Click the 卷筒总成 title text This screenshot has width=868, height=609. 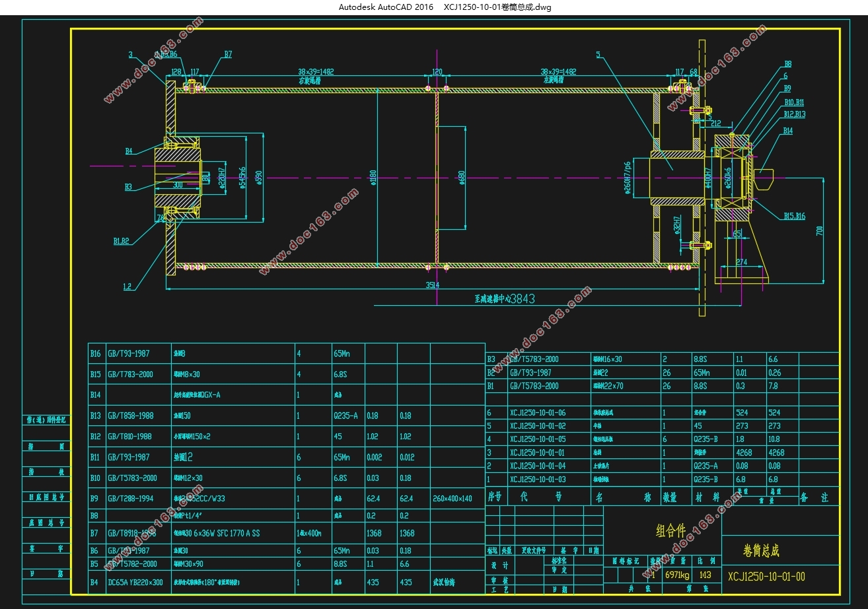[x=762, y=550]
